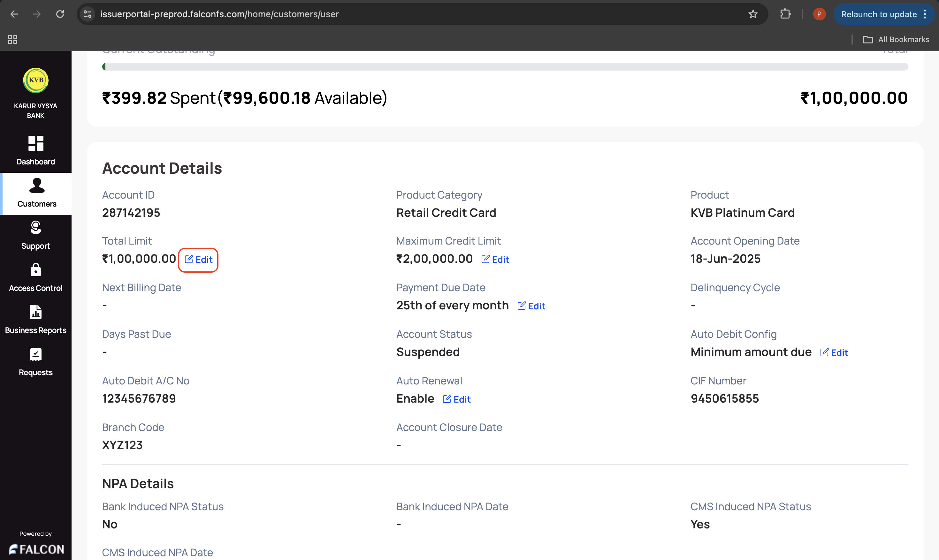
Task: Reload the page
Action: 60,14
